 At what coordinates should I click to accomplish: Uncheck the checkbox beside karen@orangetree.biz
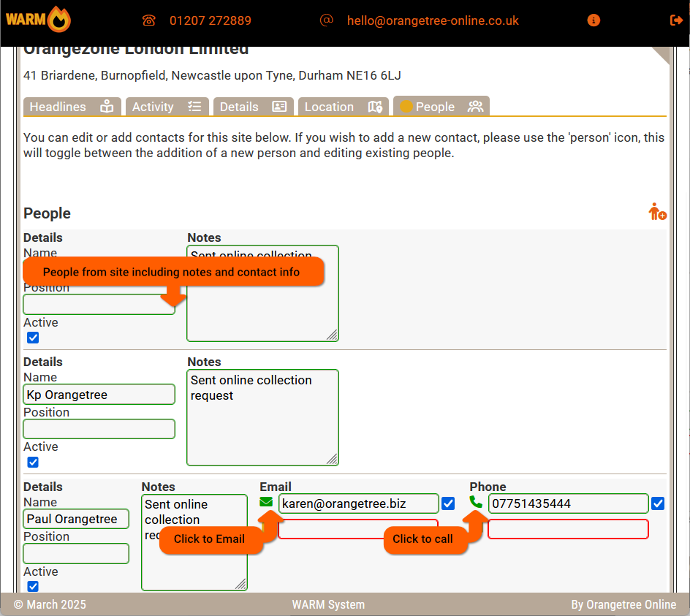448,503
